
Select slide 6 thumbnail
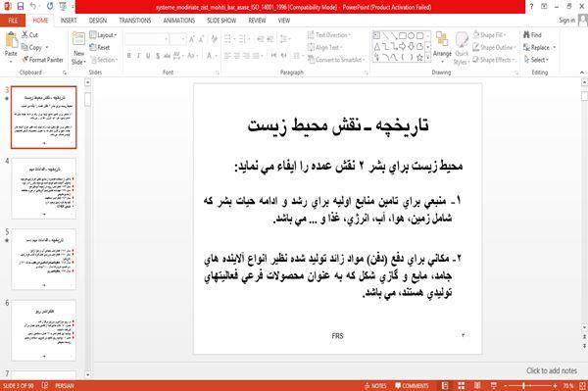44,330
